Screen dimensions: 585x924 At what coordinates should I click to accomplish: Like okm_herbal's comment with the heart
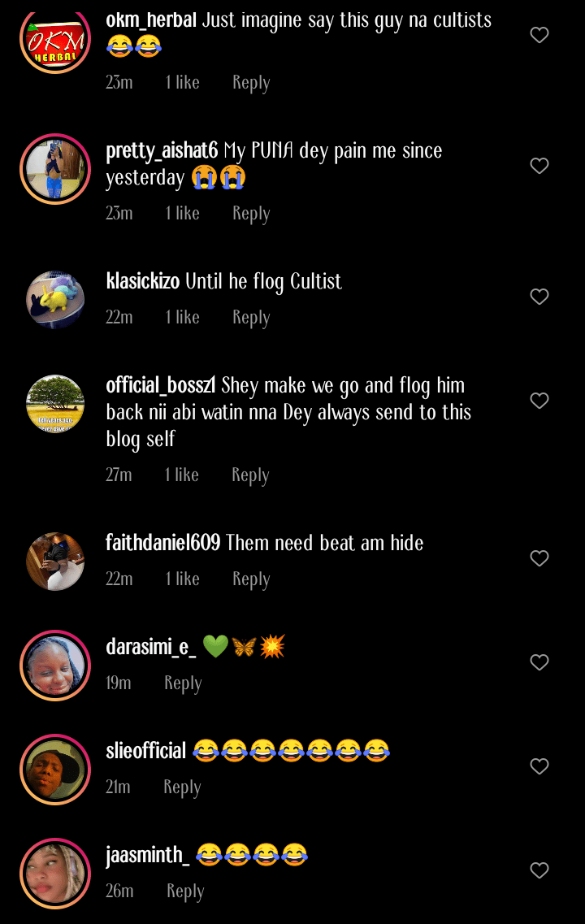(539, 35)
